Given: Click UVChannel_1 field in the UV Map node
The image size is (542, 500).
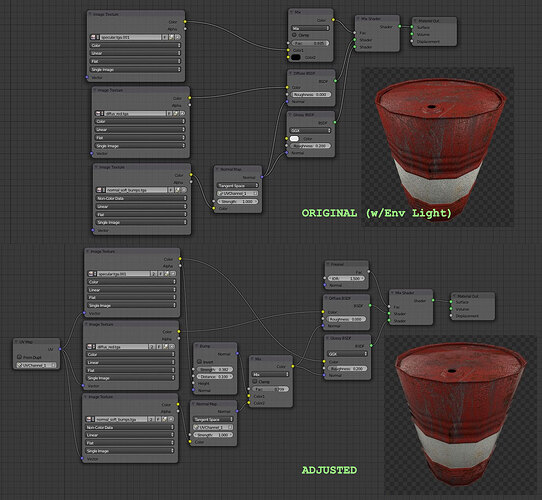Looking at the screenshot, I should (x=37, y=365).
